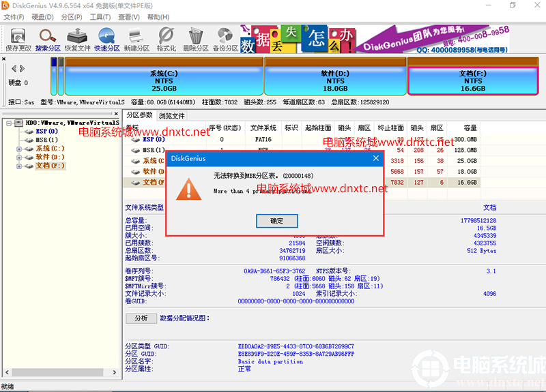Click the 序号(状态) column header
The width and height of the screenshot is (546, 392).
pyautogui.click(x=225, y=128)
